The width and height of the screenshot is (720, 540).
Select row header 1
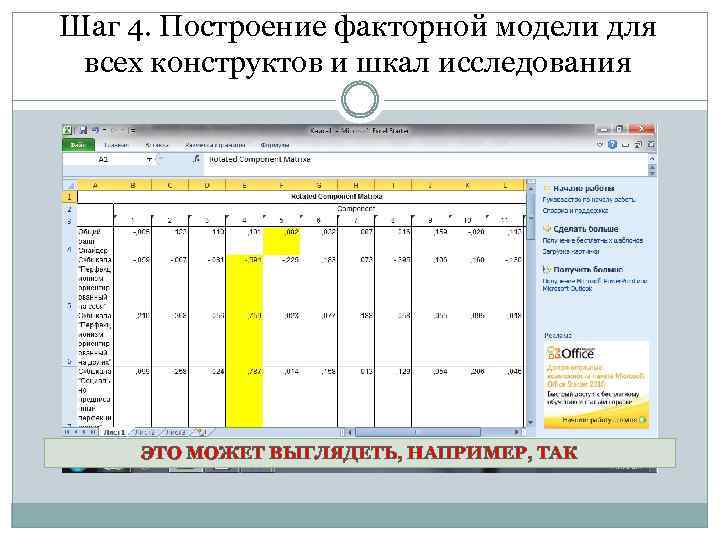tap(69, 197)
